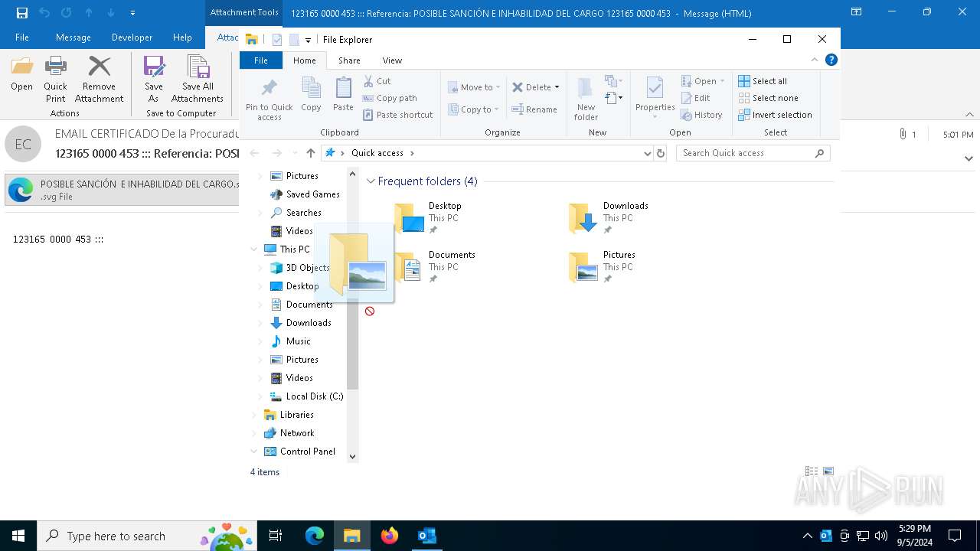The width and height of the screenshot is (980, 551).
Task: Select the .svg attachment in Outlook
Action: tap(122, 190)
